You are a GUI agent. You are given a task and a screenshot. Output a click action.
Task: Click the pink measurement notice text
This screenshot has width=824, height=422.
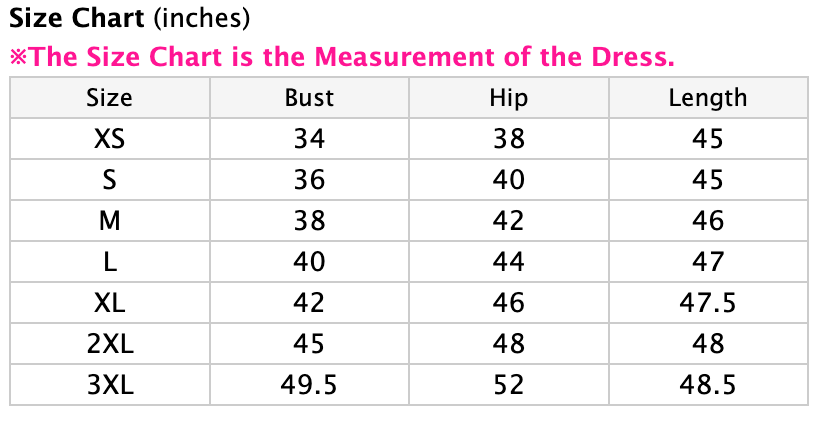342,56
